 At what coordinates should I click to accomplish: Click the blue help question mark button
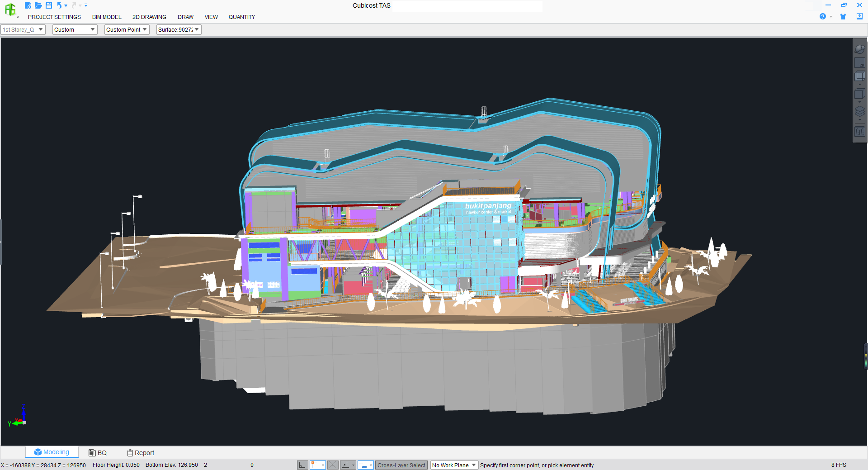(x=823, y=17)
